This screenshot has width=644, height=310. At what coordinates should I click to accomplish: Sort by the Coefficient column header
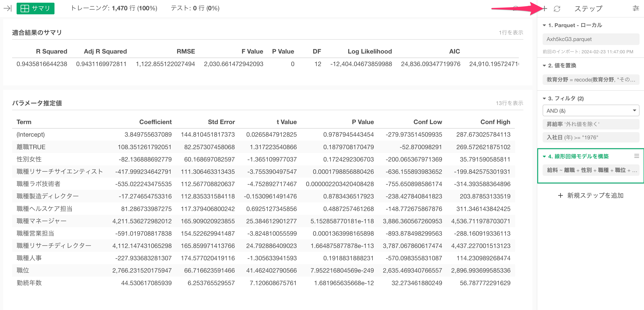point(155,122)
